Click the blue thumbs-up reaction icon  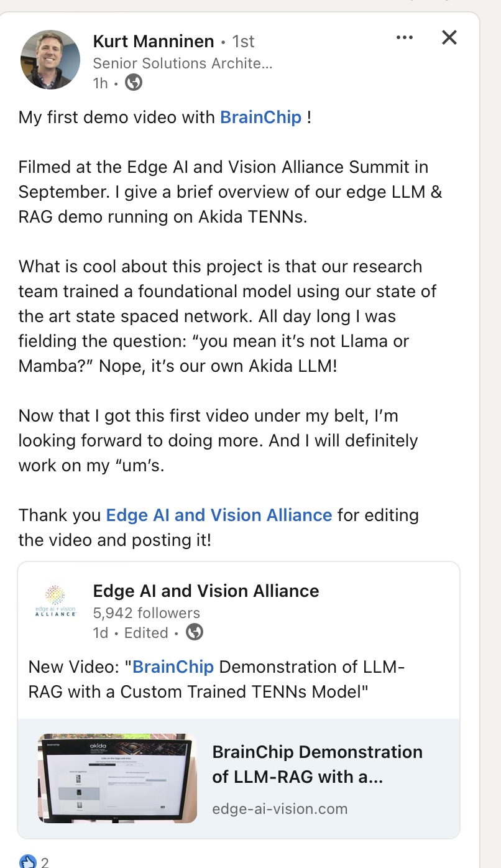point(28,862)
